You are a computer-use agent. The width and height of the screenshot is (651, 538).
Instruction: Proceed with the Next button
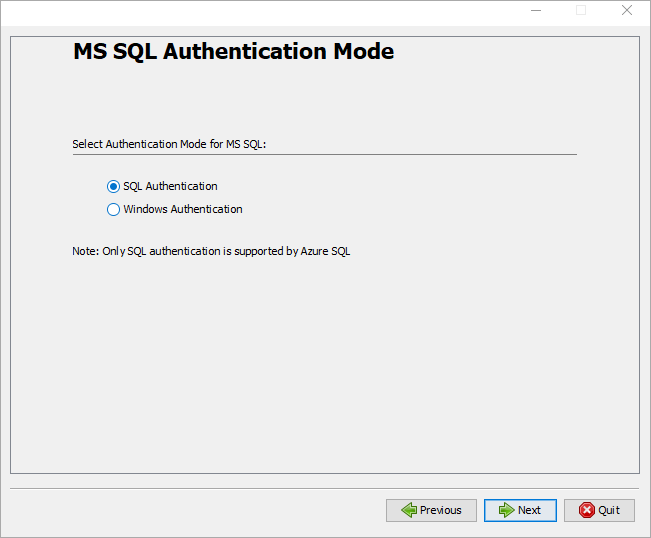tap(520, 510)
